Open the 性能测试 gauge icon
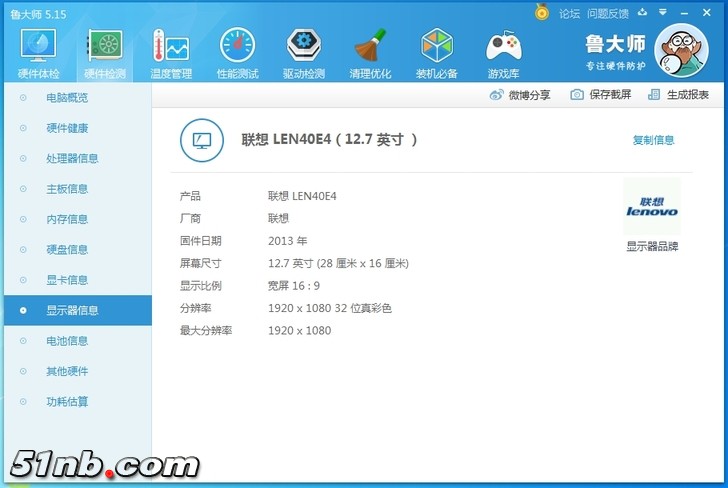Viewport: 728px width, 488px height. (237, 52)
